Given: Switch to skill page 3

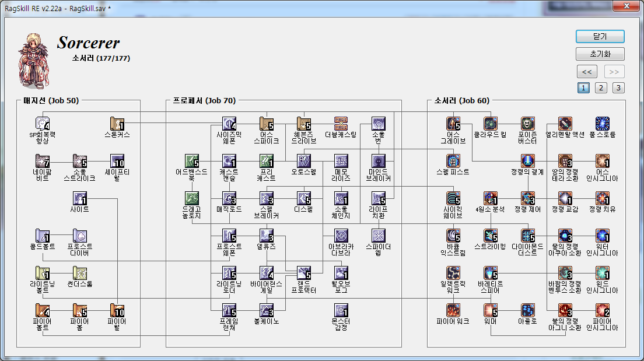Looking at the screenshot, I should 618,88.
